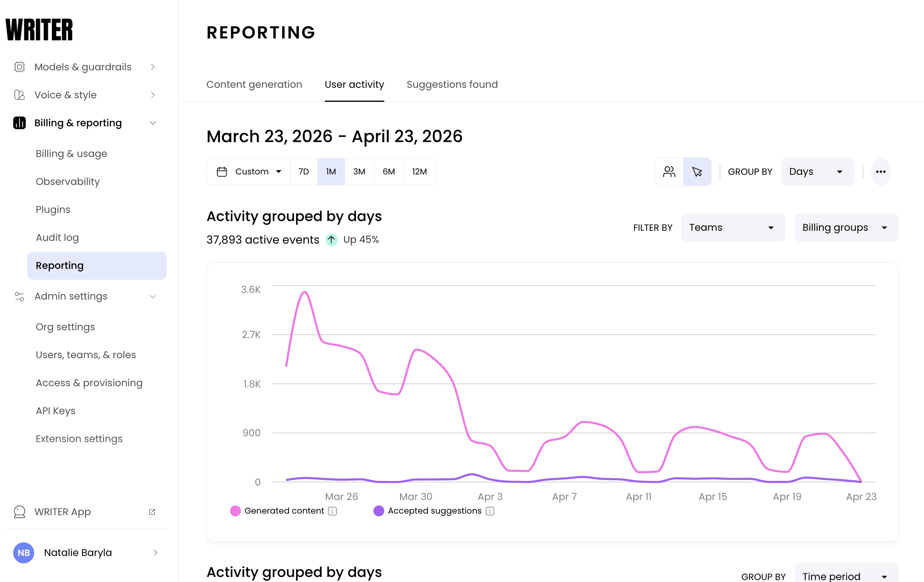The height and width of the screenshot is (582, 924).
Task: Switch to the users view toggle
Action: (x=669, y=172)
